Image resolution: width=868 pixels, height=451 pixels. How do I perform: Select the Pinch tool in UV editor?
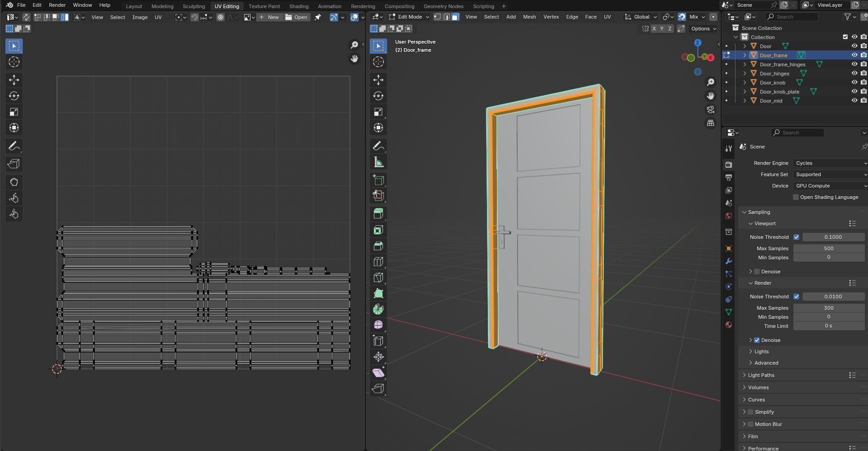click(14, 214)
